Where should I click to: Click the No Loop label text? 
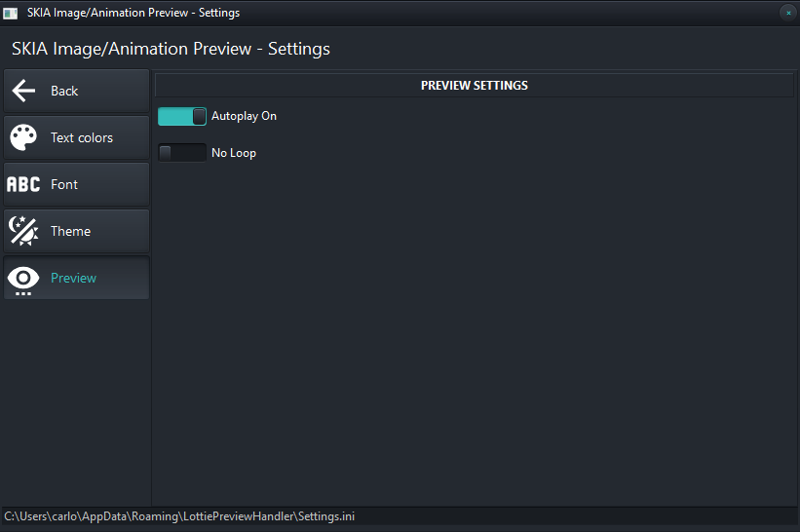[234, 153]
